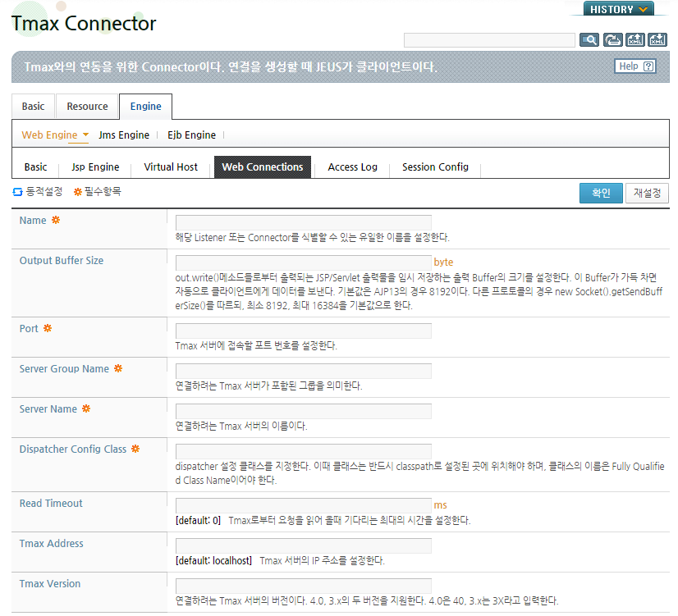Viewport: 678px width, 616px height.
Task: Switch to the Jsp Engine sub-tab
Action: (95, 167)
